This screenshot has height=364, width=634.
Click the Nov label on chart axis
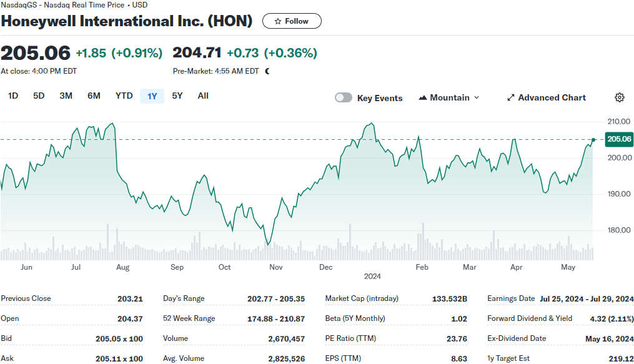[x=275, y=267]
